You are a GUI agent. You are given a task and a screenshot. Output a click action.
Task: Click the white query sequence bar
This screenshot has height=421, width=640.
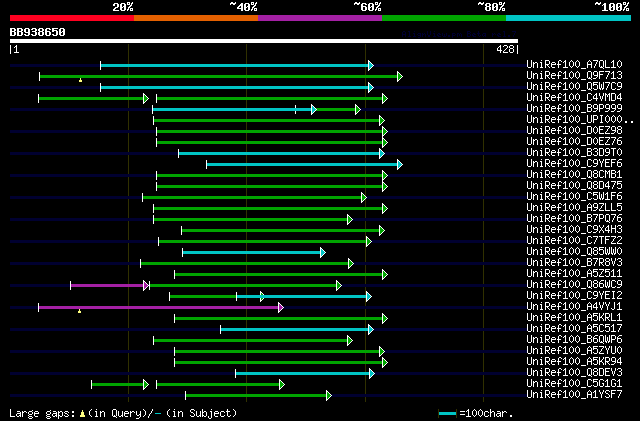[264, 41]
